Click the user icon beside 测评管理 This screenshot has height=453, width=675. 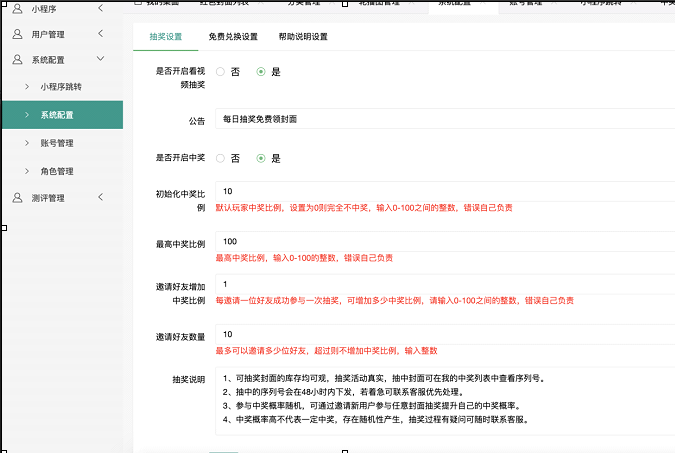[x=18, y=198]
